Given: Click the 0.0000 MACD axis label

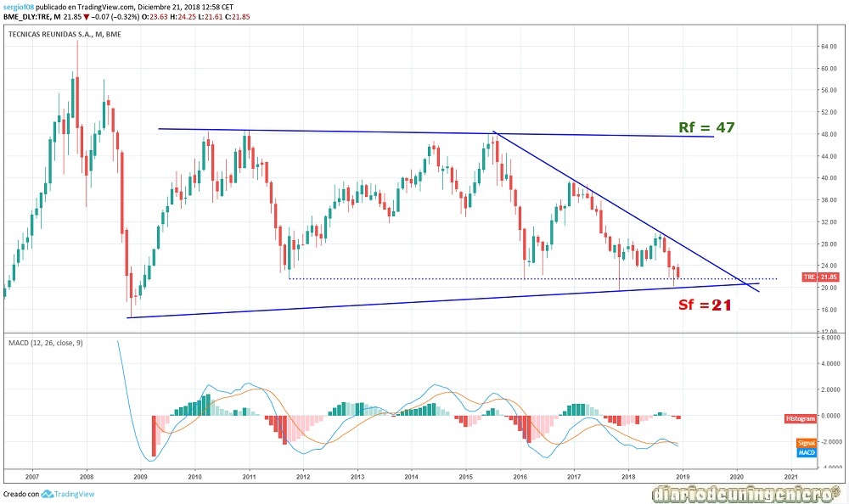Looking at the screenshot, I should 830,416.
